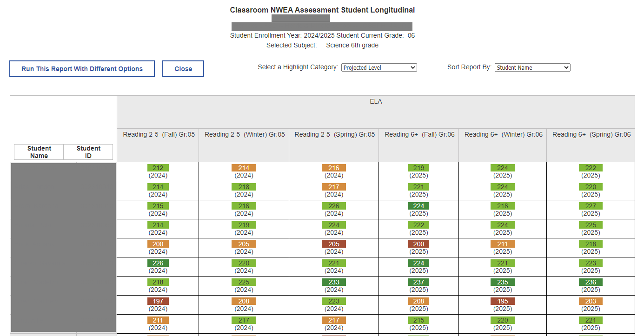Select orange score 203 in Spring Gr:06 column
Image resolution: width=644 pixels, height=336 pixels.
click(x=591, y=301)
